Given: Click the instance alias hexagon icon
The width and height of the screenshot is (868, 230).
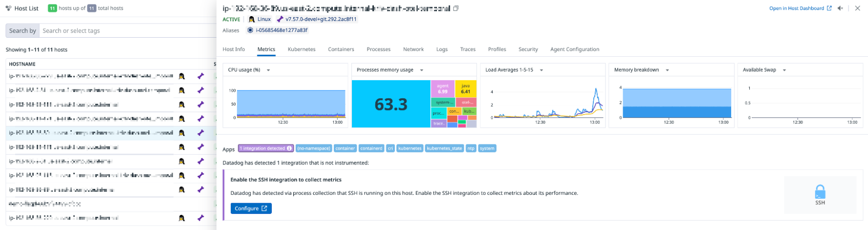Looking at the screenshot, I should (250, 30).
